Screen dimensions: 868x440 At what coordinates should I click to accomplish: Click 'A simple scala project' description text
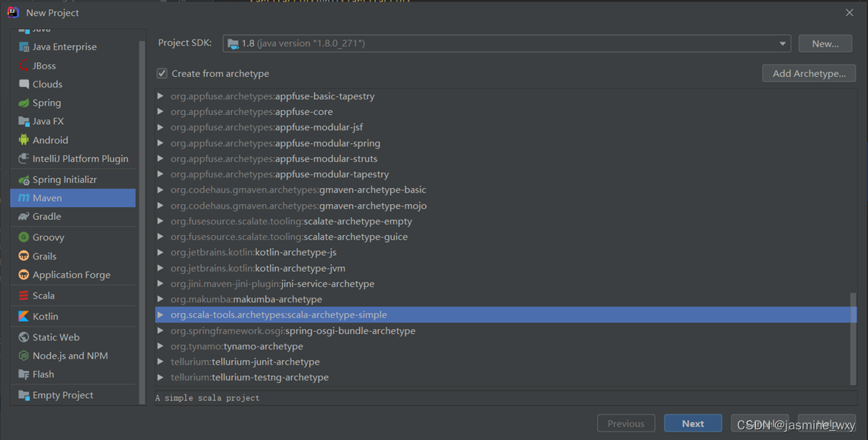[208, 398]
